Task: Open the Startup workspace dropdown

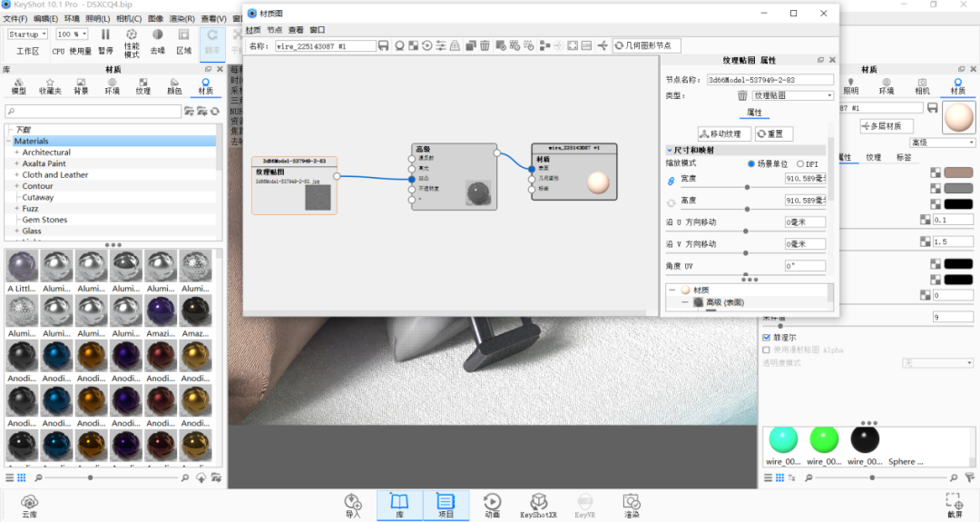Action: coord(27,34)
